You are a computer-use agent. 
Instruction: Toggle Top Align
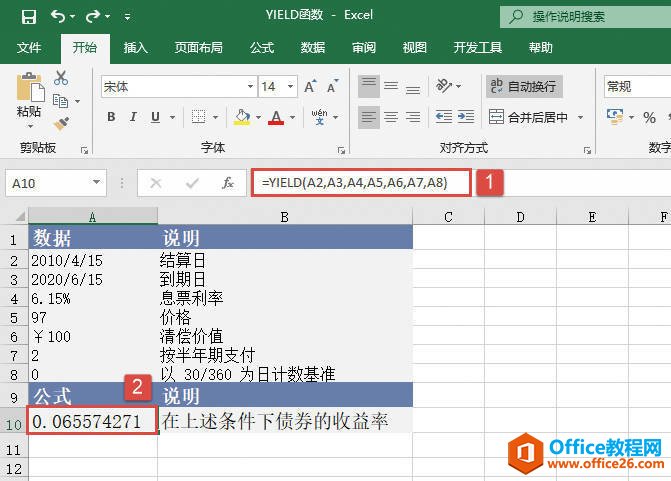click(x=368, y=86)
